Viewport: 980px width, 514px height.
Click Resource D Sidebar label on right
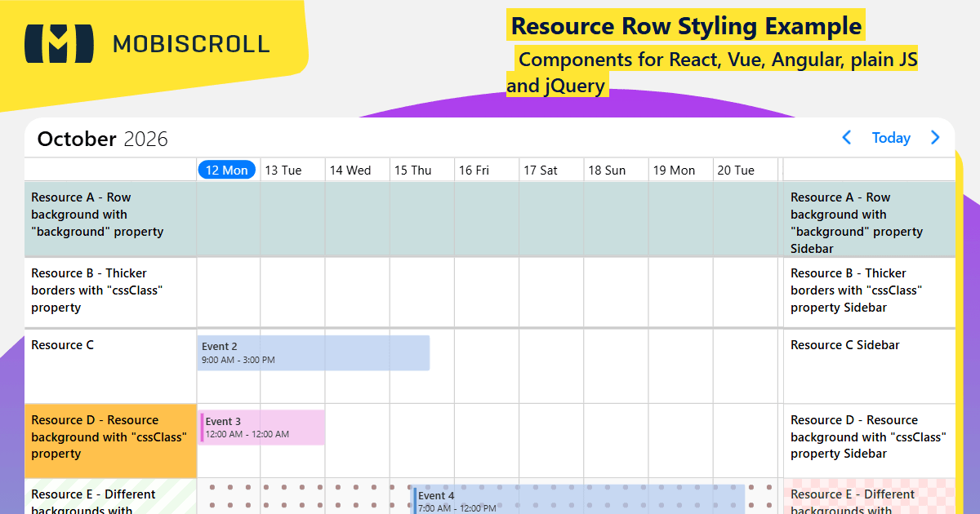coord(869,441)
